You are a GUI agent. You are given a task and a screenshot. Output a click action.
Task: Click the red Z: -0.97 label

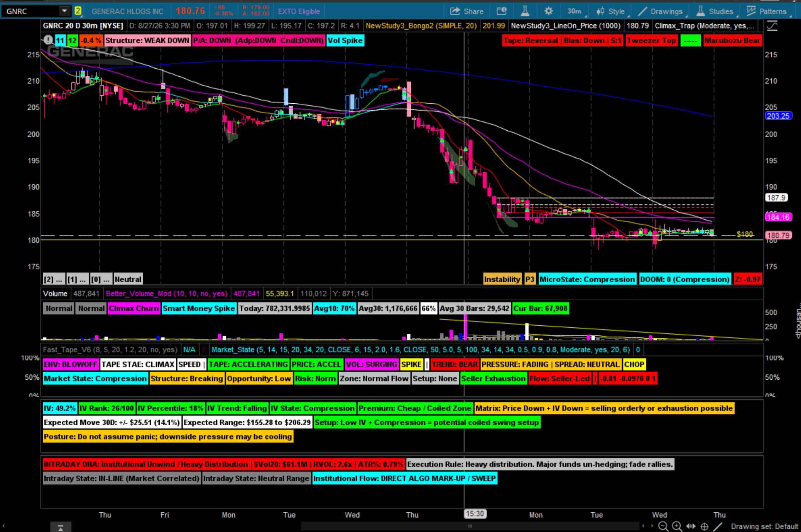tap(747, 279)
